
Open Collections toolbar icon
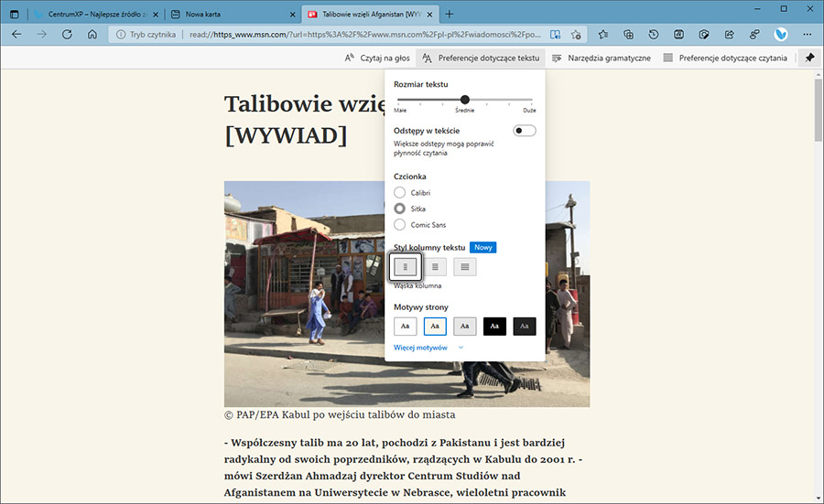pos(628,34)
